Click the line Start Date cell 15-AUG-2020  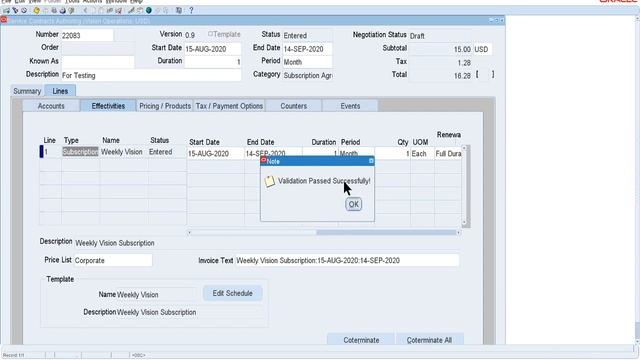pos(216,154)
